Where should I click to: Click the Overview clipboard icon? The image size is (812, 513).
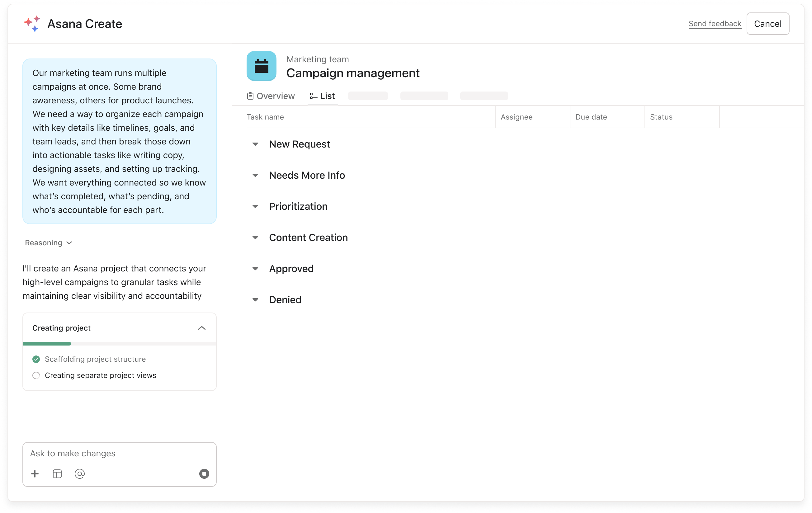pyautogui.click(x=250, y=96)
